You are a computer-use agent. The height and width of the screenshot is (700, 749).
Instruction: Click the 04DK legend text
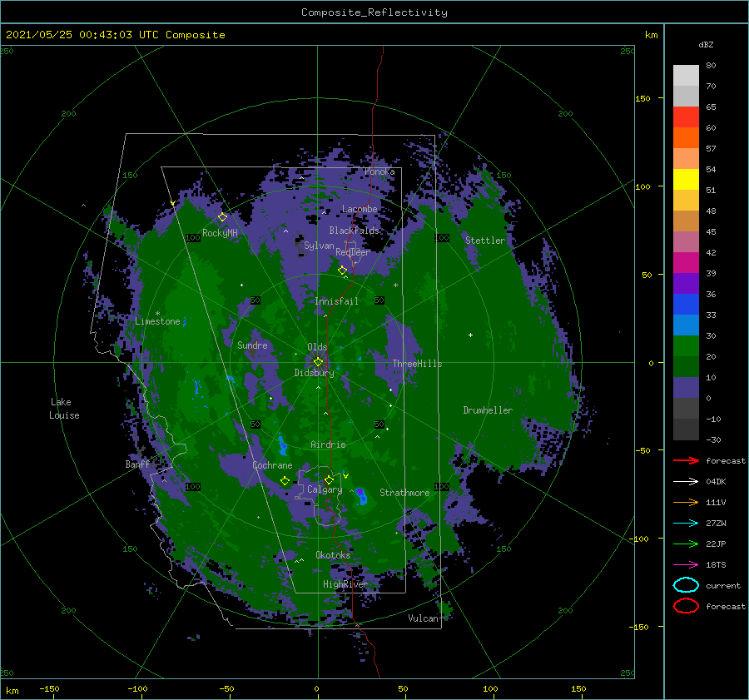716,482
